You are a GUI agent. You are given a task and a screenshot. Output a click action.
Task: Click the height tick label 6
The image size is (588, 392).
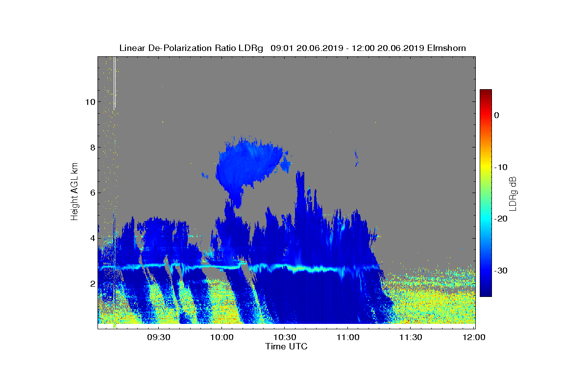coord(92,193)
